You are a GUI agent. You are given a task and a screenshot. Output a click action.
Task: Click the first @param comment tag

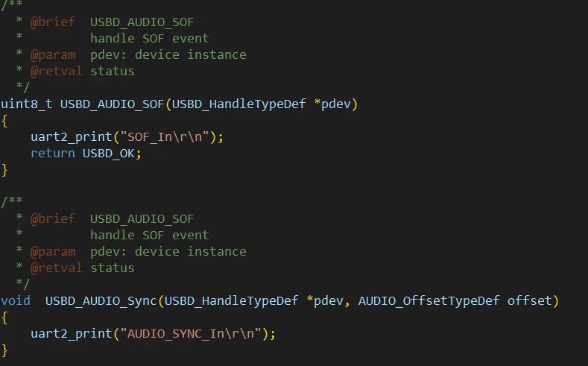[x=52, y=55]
